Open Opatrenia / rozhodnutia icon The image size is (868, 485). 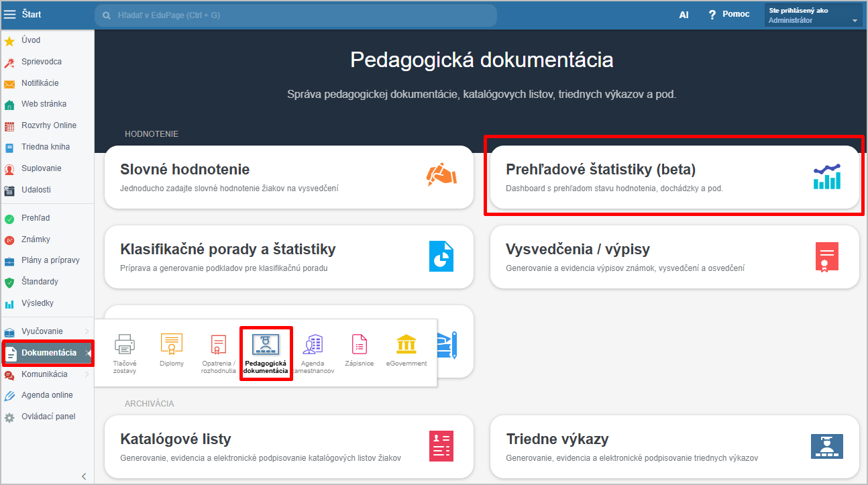pos(218,345)
